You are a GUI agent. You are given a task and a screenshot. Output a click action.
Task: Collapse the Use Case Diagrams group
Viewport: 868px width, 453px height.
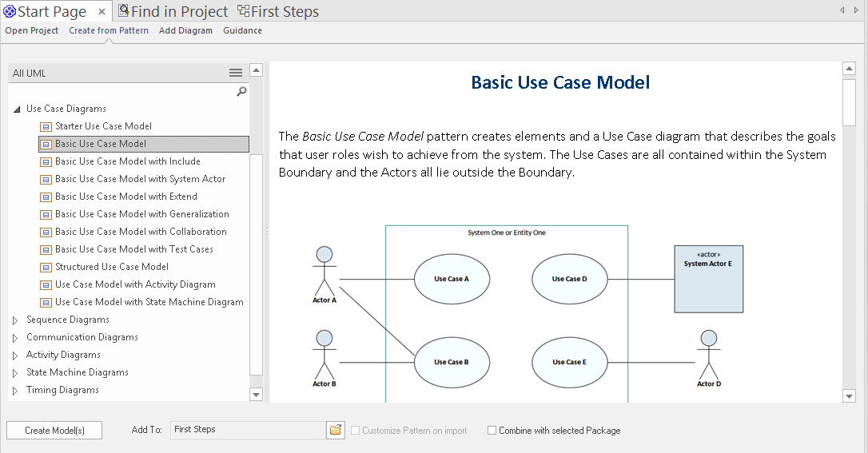pyautogui.click(x=17, y=109)
